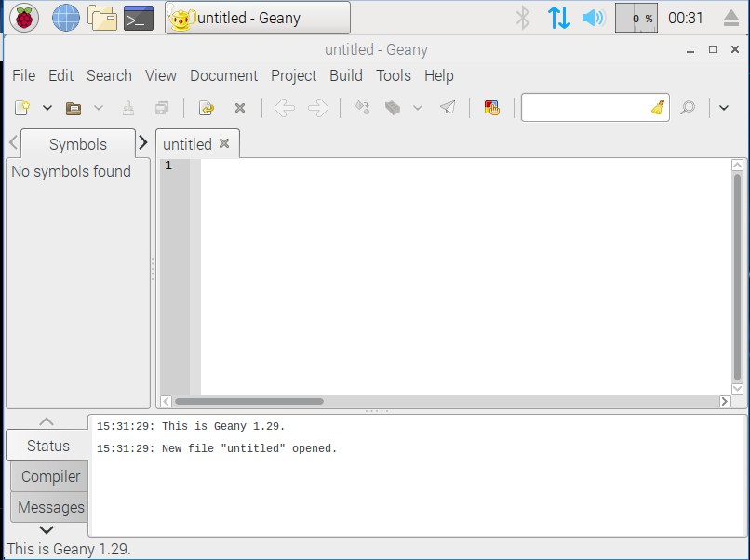Viewport: 750px width, 560px height.
Task: Expand the toolbar overflow chevron
Action: coord(724,108)
